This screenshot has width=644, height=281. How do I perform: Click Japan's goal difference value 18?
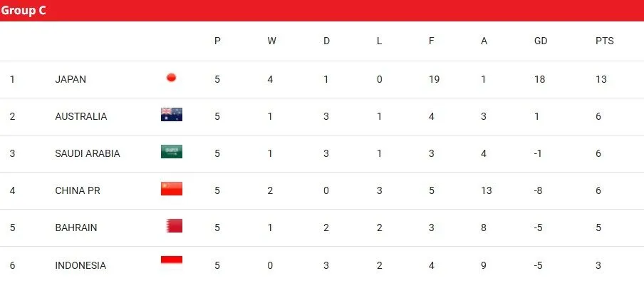540,79
